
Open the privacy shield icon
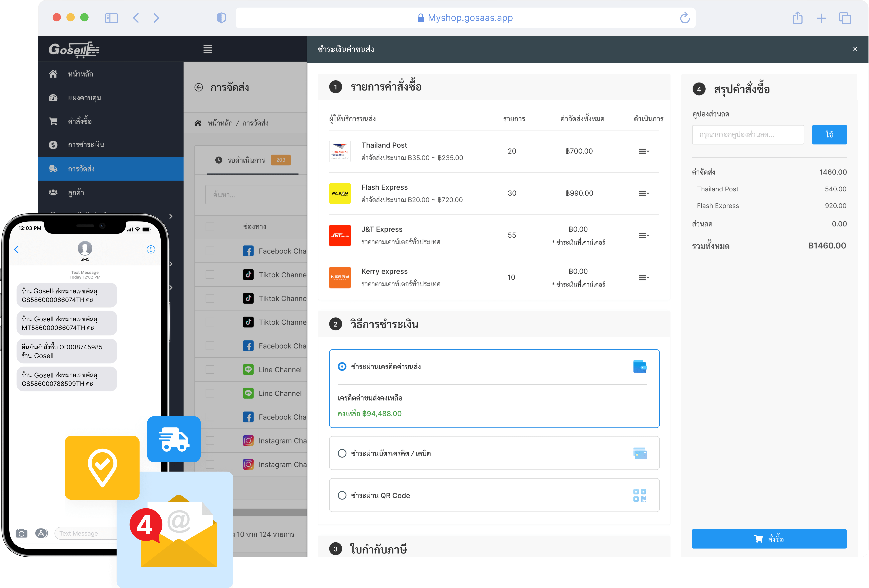tap(221, 18)
